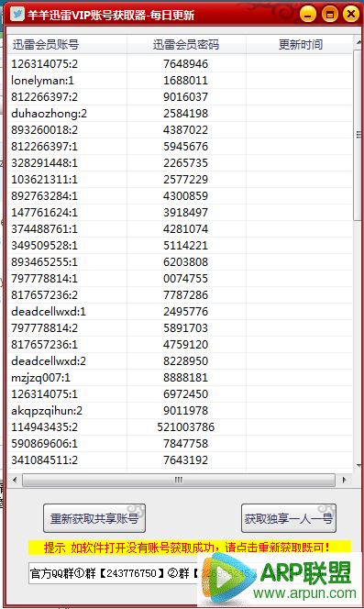The image size is (364, 609).
Task: Click the horizontal scrollbar right arrow
Action: [x=344, y=480]
